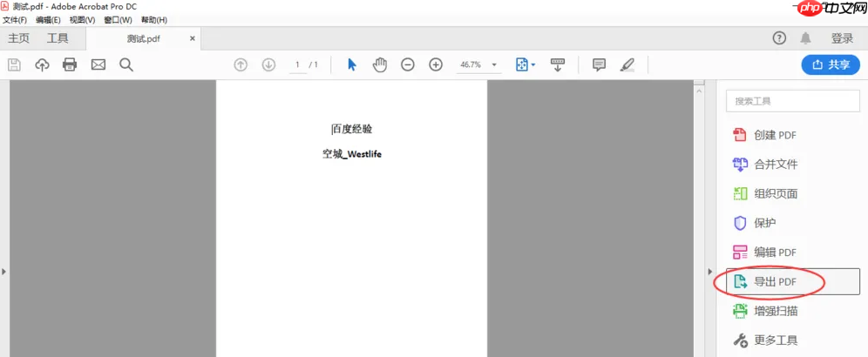Screen dimensions: 868x357
Task: Open the 帮助(H) menu
Action: 154,20
